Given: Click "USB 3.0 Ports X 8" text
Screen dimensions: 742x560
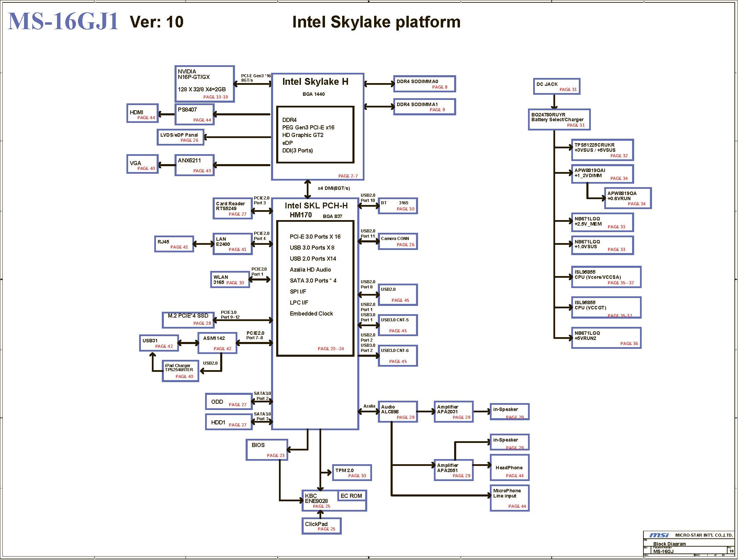Looking at the screenshot, I should click(x=312, y=248).
